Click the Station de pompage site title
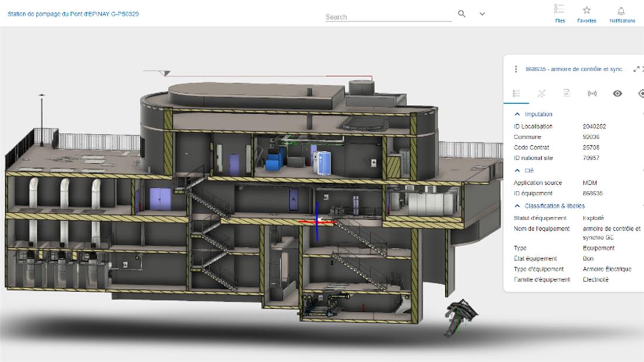 [x=73, y=13]
